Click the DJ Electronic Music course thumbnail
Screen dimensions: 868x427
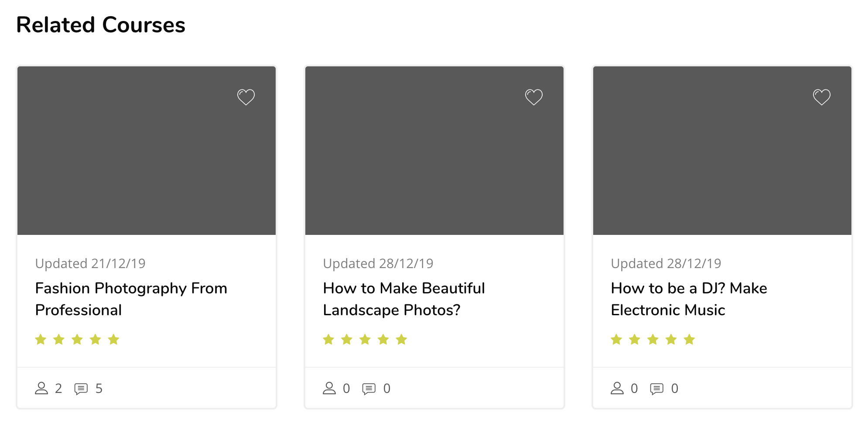coord(722,151)
